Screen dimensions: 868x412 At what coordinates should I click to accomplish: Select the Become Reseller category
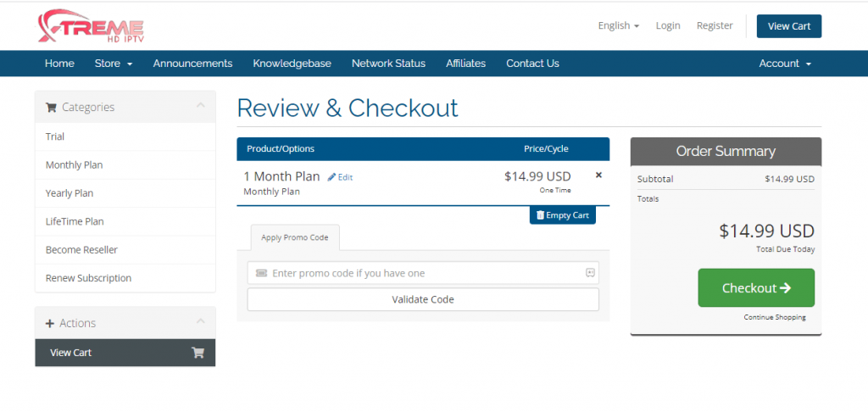(125, 250)
